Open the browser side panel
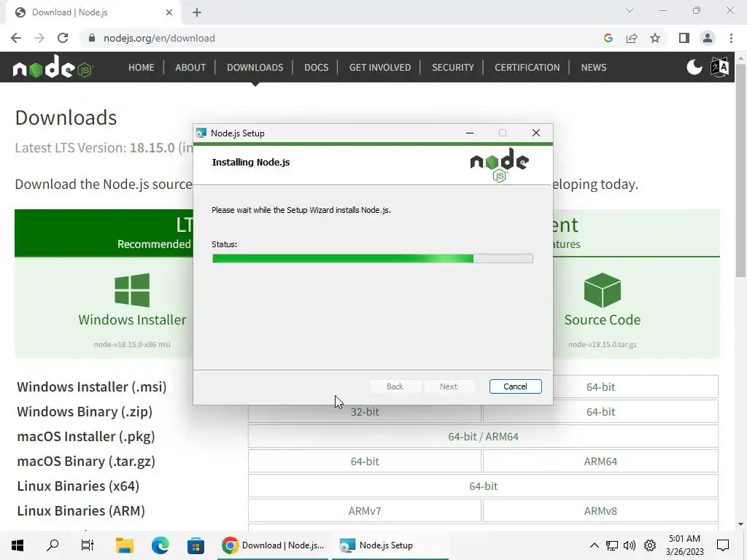Image resolution: width=747 pixels, height=560 pixels. (x=684, y=38)
